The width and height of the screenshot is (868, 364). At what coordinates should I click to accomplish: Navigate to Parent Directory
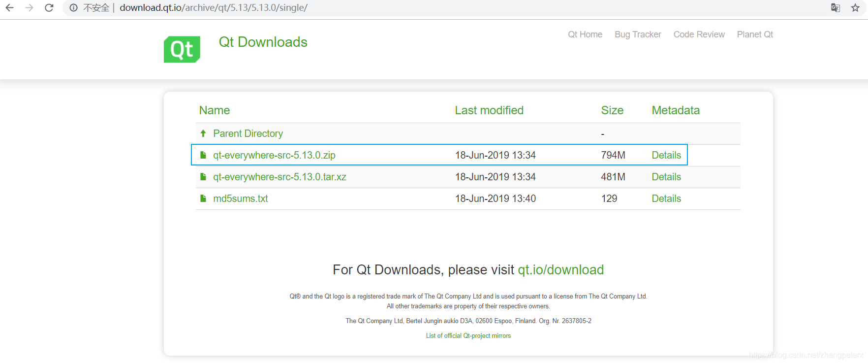click(248, 133)
